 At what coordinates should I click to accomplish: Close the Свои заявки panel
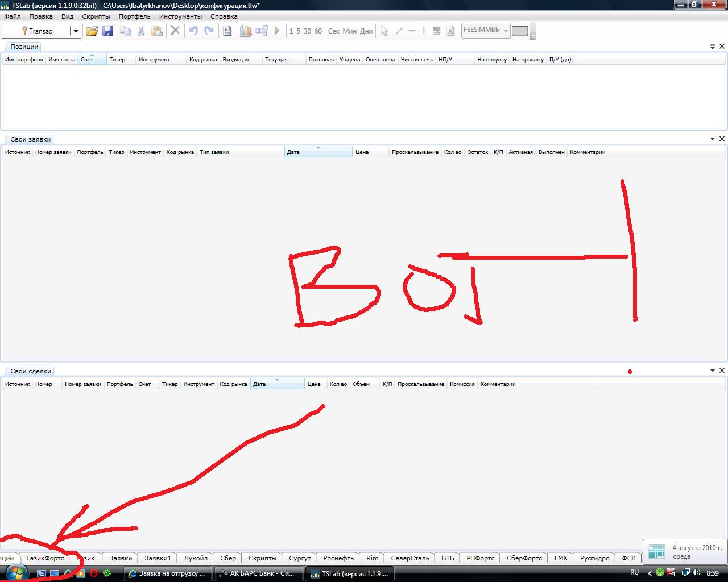tap(722, 139)
